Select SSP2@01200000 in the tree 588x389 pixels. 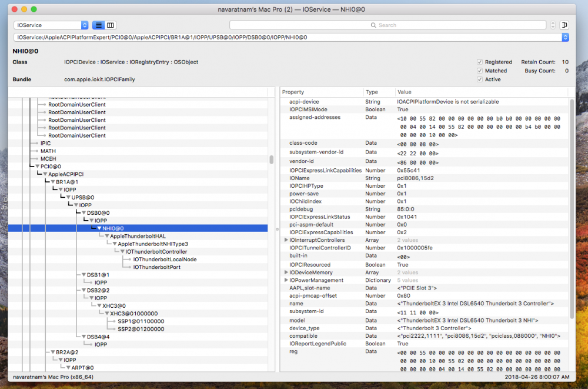[141, 329]
